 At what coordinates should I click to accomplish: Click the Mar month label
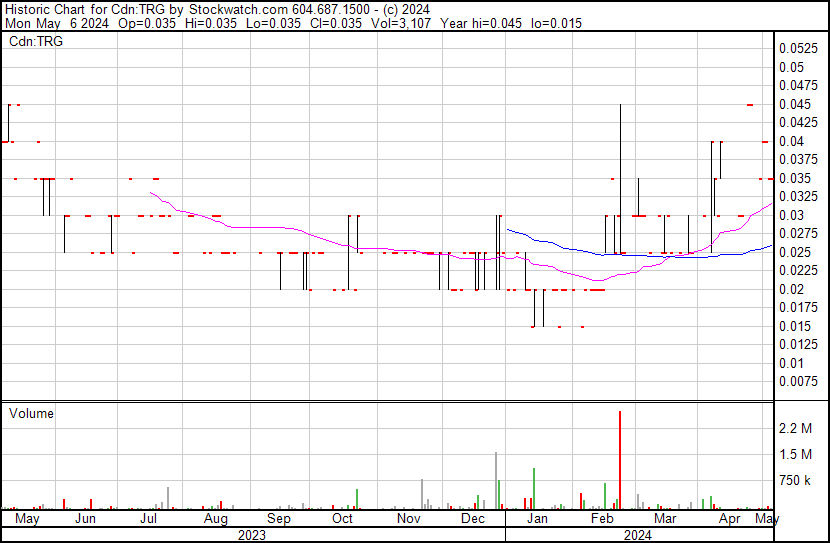(665, 518)
